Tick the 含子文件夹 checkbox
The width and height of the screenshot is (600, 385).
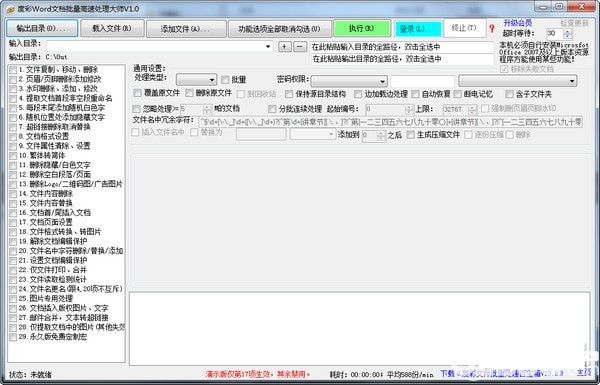point(509,94)
